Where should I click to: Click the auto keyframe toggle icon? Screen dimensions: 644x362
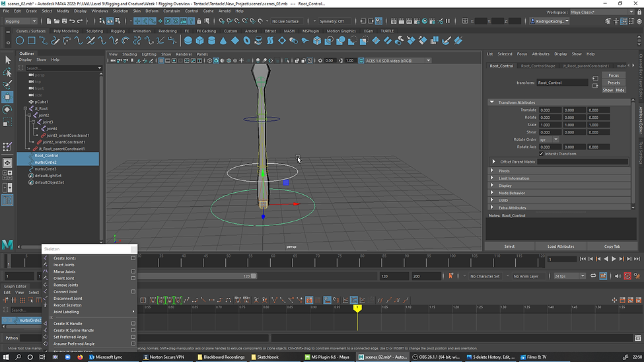pos(627,276)
